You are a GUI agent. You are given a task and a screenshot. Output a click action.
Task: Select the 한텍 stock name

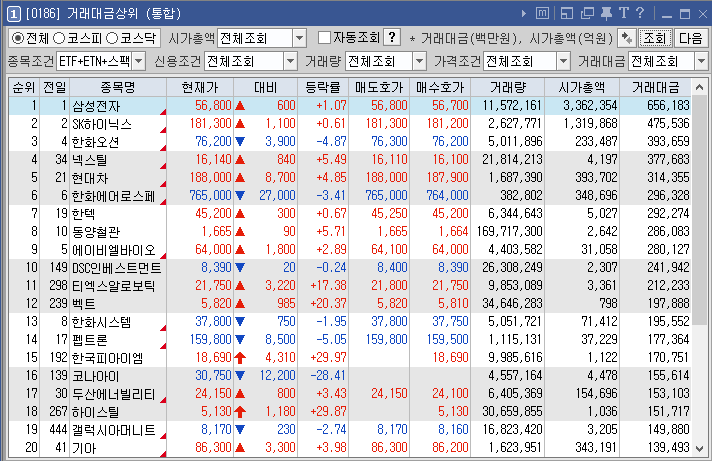84,214
